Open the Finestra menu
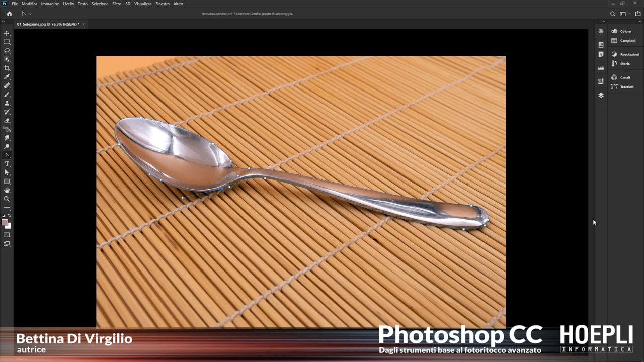The height and width of the screenshot is (362, 644). [x=163, y=4]
